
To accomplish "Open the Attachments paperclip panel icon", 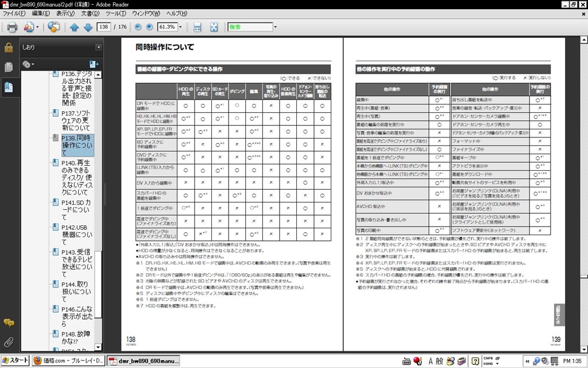I will coord(9,342).
